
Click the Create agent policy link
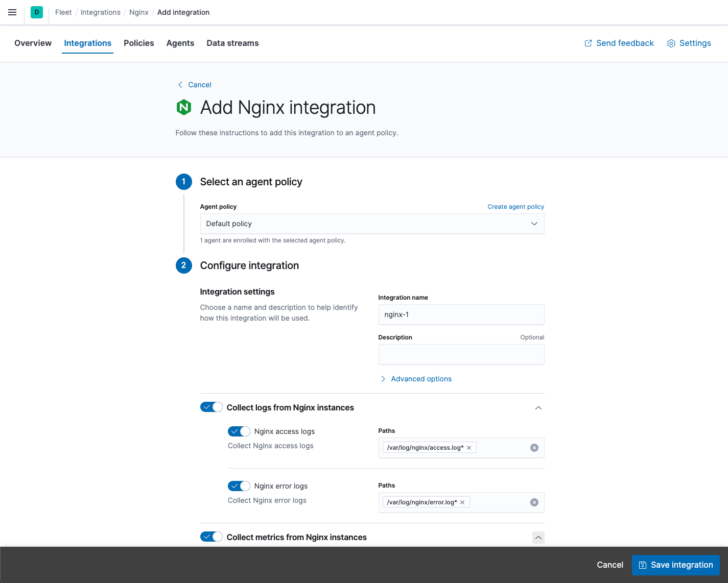[515, 206]
